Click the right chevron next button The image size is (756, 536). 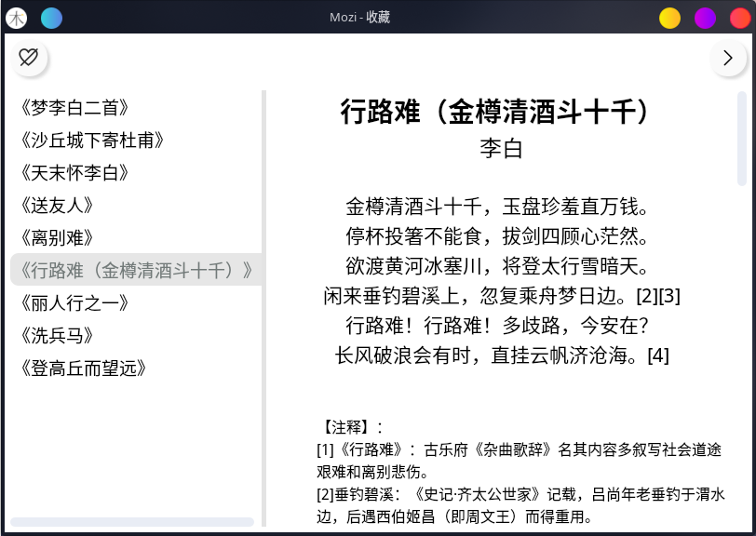727,58
